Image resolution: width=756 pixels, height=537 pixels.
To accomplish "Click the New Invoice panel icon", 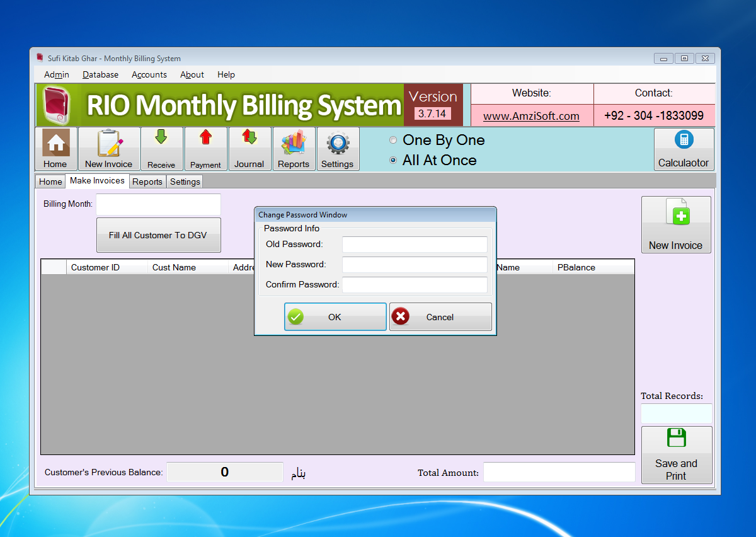I will pyautogui.click(x=676, y=224).
